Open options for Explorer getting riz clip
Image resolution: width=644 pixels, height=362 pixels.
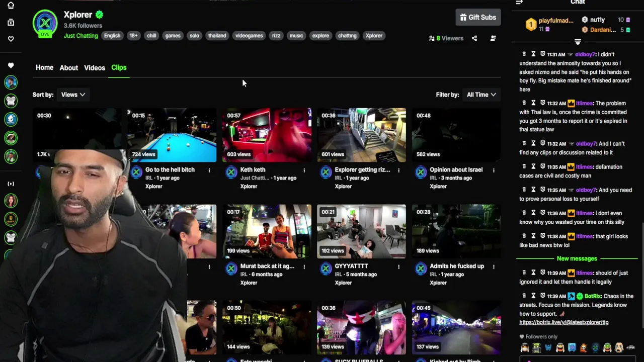(398, 170)
